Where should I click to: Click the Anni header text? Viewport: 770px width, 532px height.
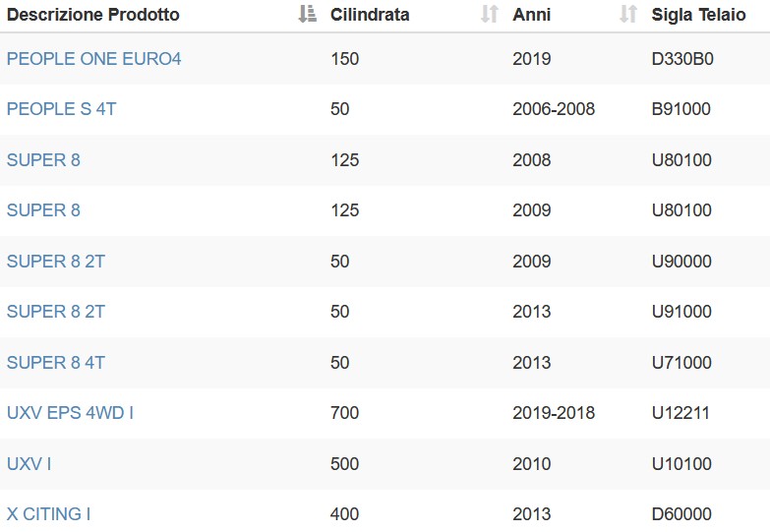tap(531, 15)
